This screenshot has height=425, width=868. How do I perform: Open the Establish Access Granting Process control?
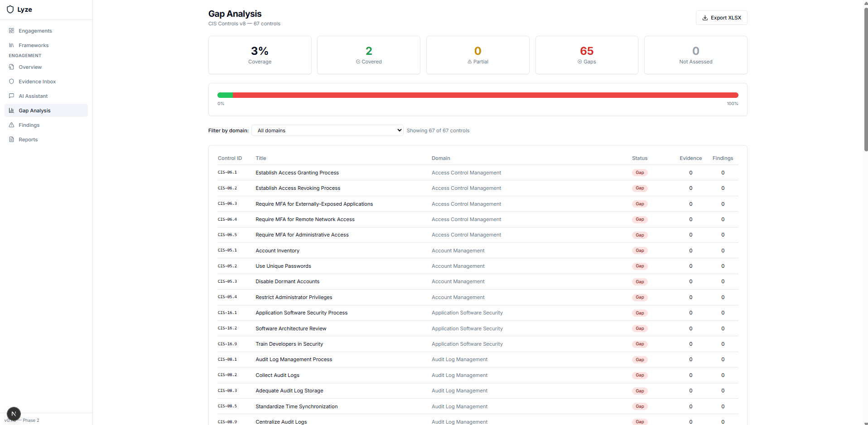coord(297,173)
